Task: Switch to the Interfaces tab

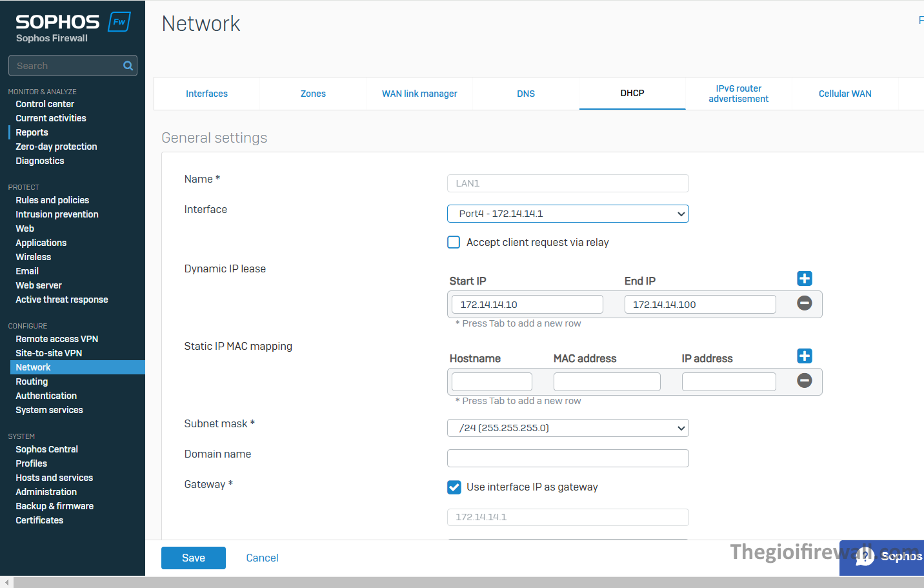Action: click(206, 94)
